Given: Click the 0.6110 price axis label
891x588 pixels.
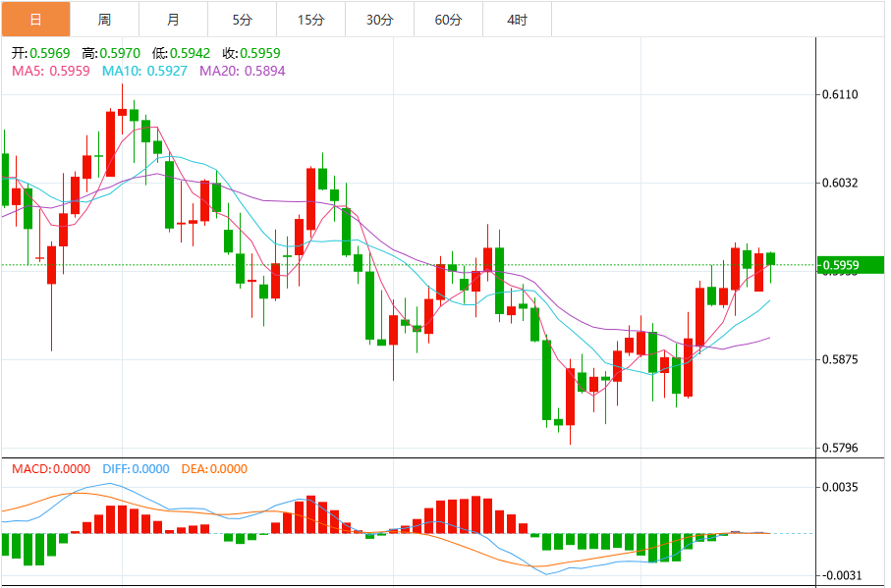Looking at the screenshot, I should click(840, 94).
